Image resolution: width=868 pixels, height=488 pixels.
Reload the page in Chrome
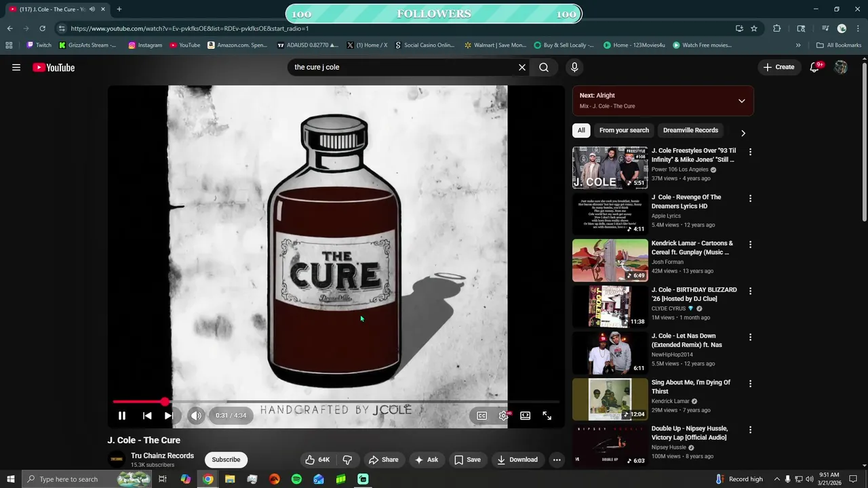[x=42, y=28]
